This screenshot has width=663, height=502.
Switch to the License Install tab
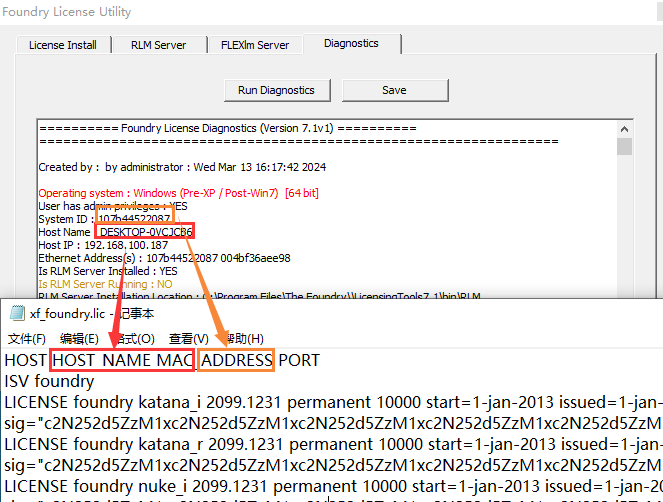[63, 45]
